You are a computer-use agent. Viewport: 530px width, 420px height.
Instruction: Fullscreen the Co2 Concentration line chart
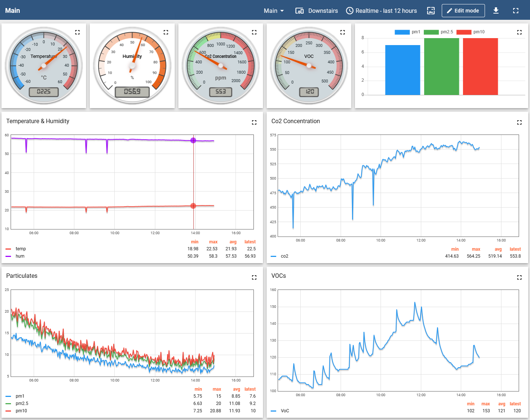519,122
